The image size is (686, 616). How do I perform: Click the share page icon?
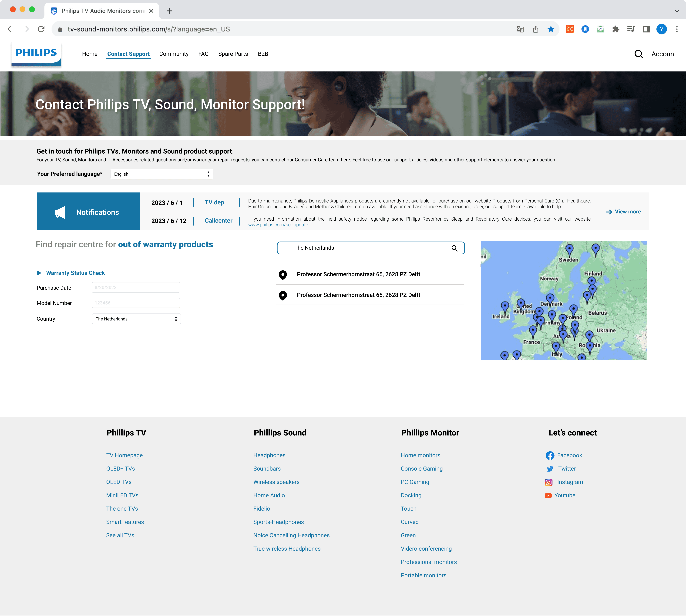[535, 29]
